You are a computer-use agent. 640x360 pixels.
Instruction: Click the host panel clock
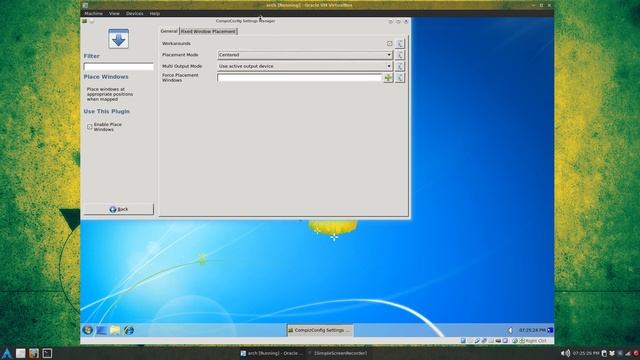point(586,353)
